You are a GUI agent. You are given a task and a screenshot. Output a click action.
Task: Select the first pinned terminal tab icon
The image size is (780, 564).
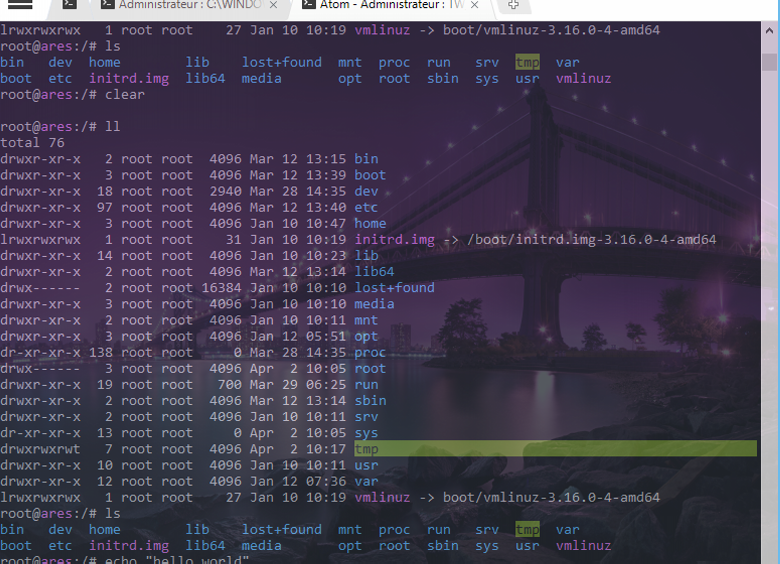68,6
